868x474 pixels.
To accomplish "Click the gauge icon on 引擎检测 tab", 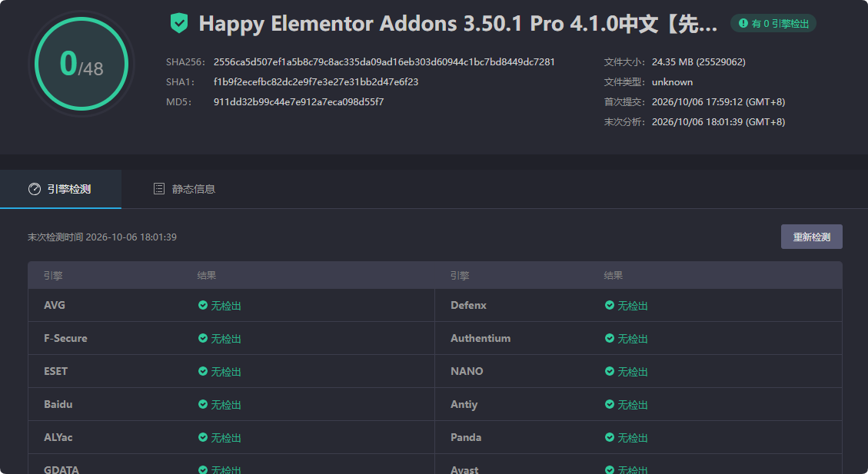I will 35,189.
